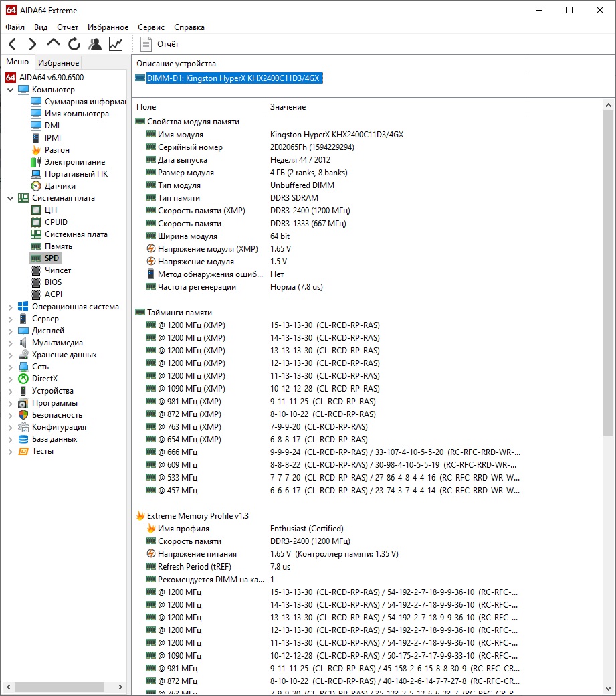Expand the Дисплей tree node
The height and width of the screenshot is (696, 616).
10,331
